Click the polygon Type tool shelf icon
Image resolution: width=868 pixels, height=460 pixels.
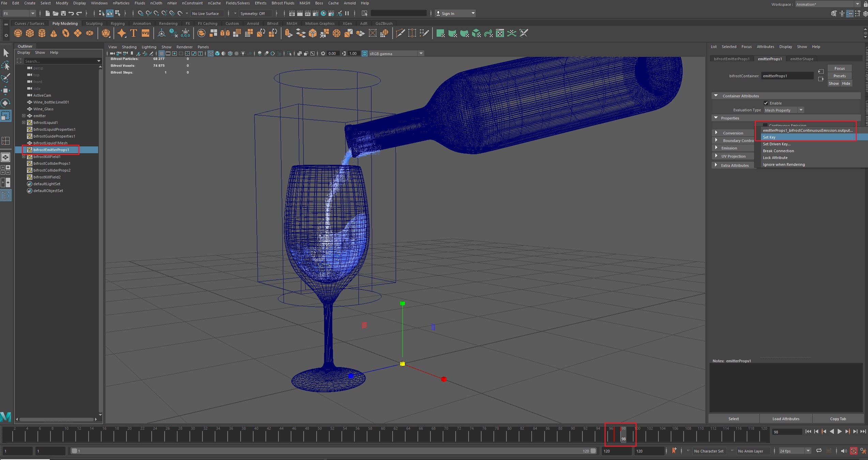[x=134, y=33]
